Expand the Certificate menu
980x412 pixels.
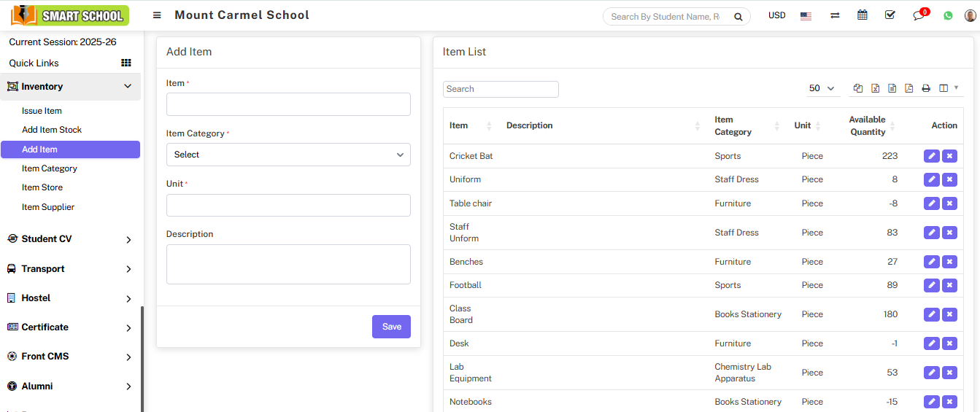(x=70, y=327)
